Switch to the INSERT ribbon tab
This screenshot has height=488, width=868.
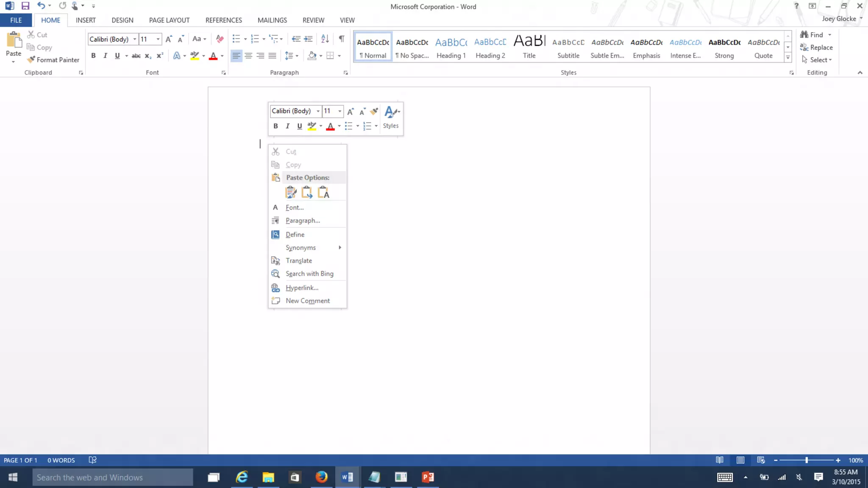click(x=86, y=20)
